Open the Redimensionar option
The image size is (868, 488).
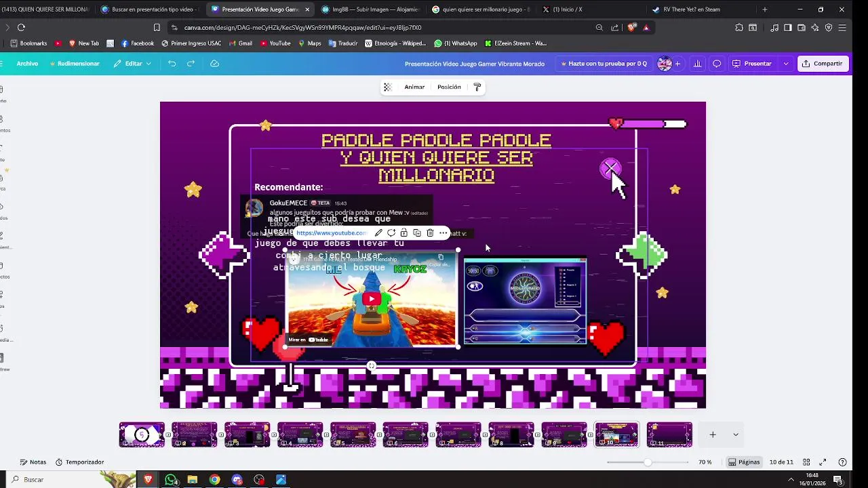(x=75, y=64)
